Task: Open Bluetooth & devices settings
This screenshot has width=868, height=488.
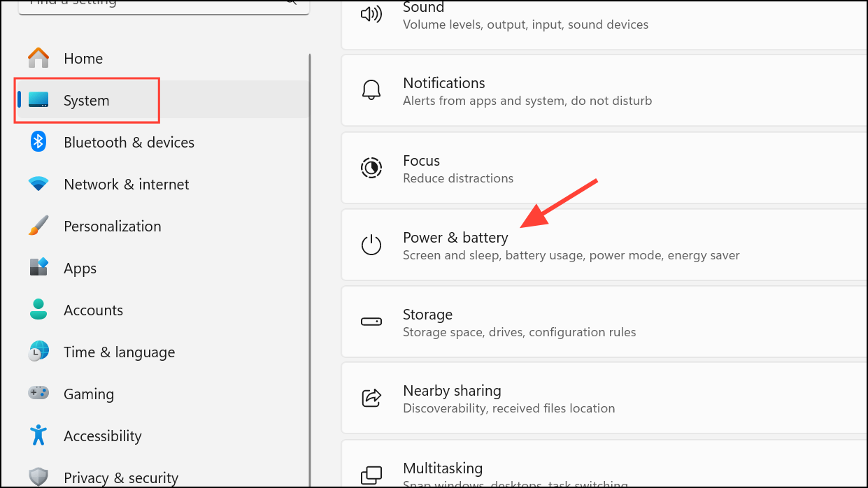Action: click(129, 142)
